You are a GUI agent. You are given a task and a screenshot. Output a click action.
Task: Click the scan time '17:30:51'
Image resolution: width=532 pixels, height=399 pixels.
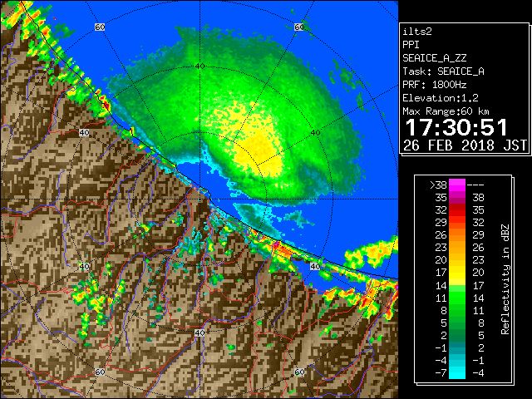[x=456, y=127]
